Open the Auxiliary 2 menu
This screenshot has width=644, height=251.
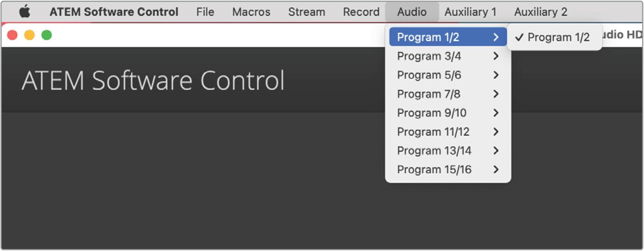541,12
